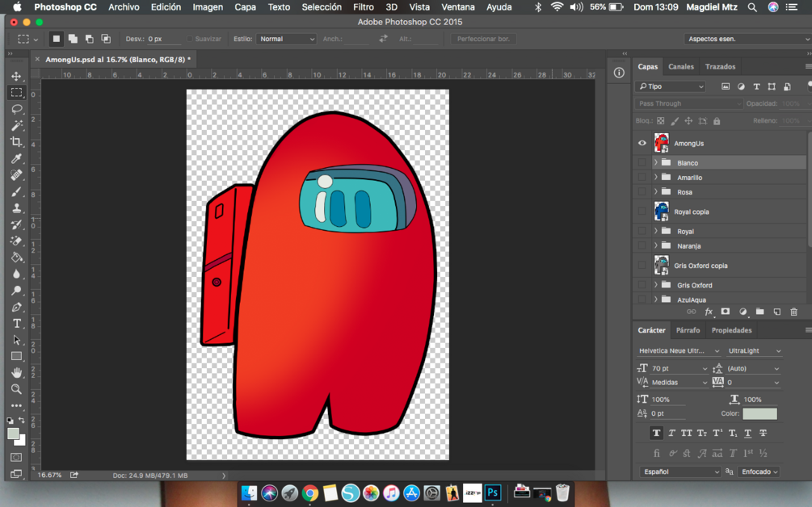
Task: Select the Lasso tool
Action: click(16, 109)
